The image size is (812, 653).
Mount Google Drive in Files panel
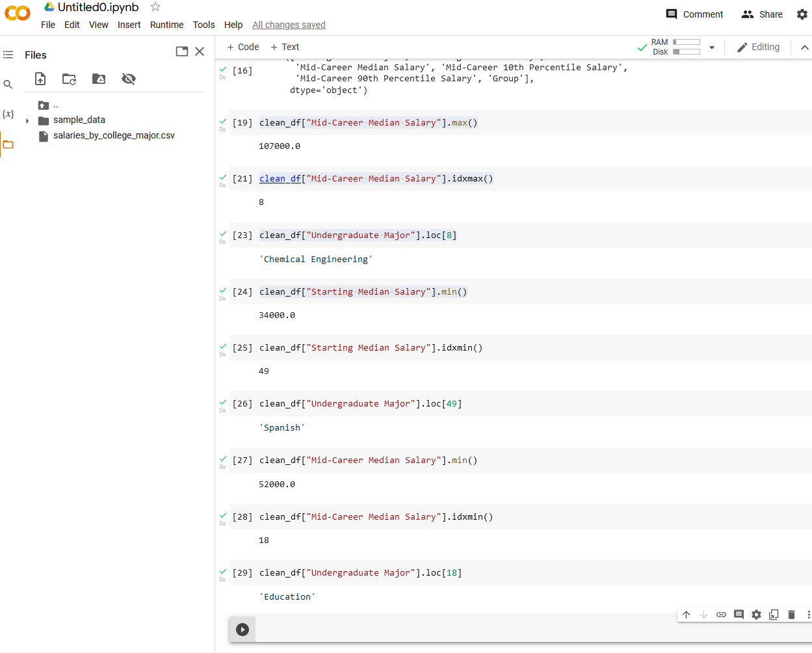(x=98, y=78)
